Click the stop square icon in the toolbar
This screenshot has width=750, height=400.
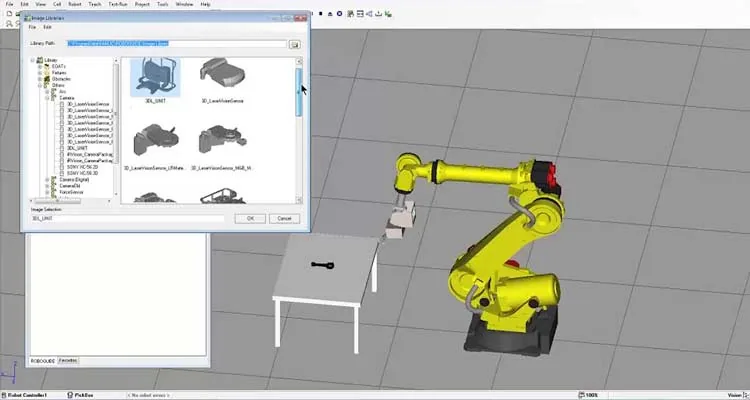320,14
